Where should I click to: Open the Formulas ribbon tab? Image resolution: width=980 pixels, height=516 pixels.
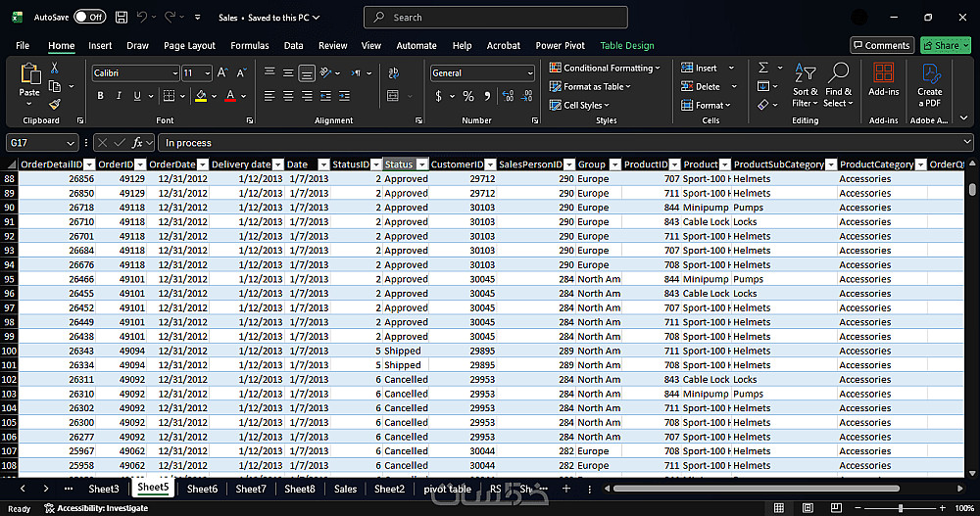249,45
